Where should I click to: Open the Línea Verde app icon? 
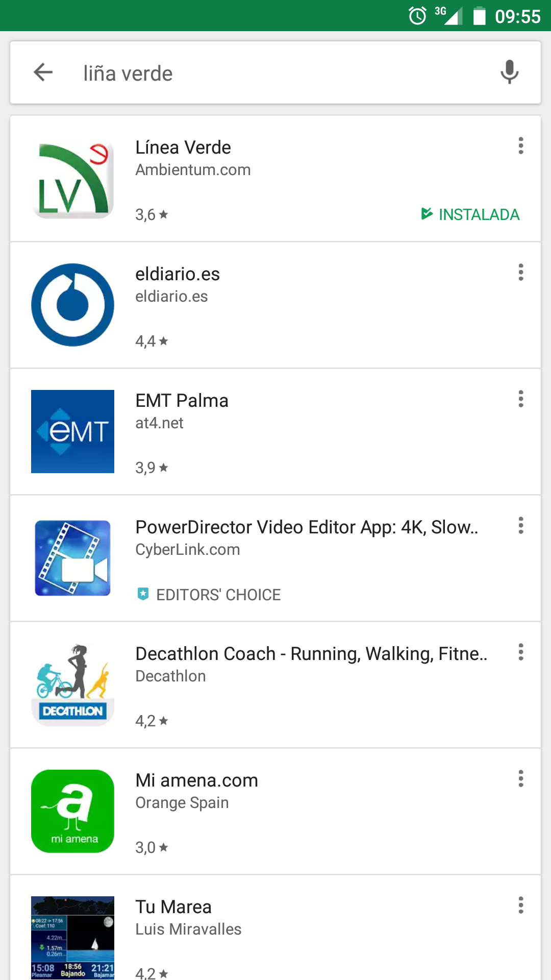point(72,179)
